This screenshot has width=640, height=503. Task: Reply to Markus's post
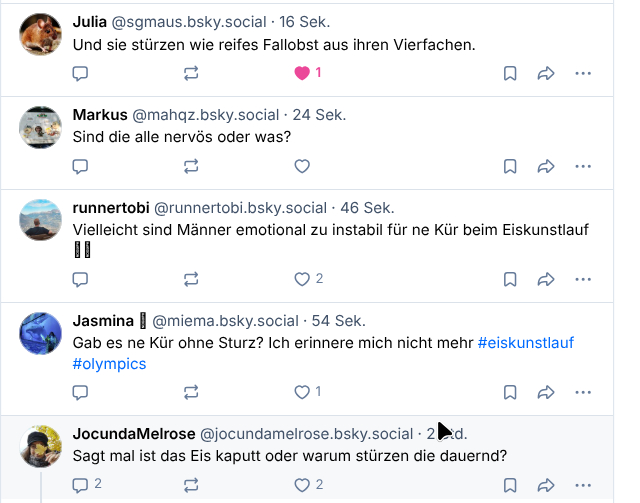[x=81, y=166]
